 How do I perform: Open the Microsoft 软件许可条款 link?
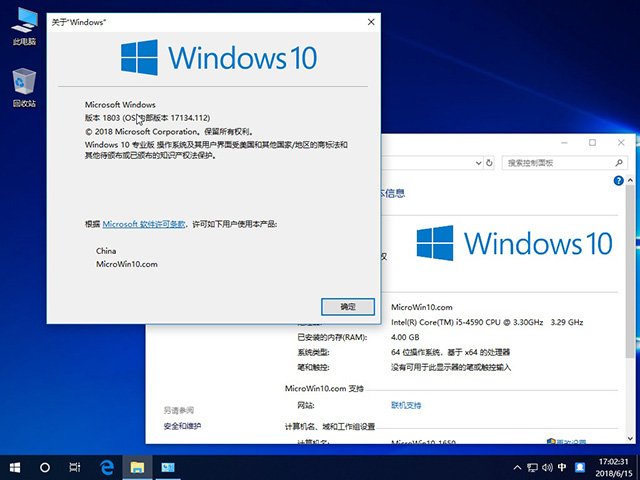coord(144,224)
